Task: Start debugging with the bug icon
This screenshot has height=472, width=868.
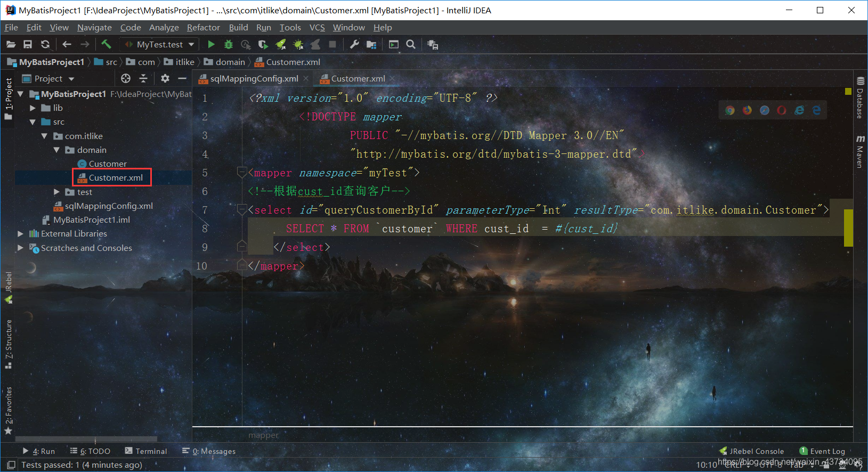Action: coord(229,44)
